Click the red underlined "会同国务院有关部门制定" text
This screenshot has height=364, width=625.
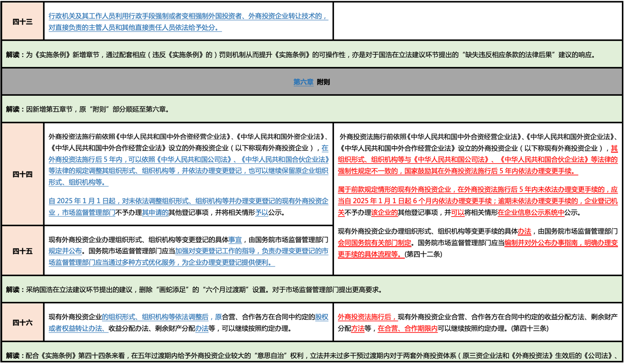[x=375, y=242]
